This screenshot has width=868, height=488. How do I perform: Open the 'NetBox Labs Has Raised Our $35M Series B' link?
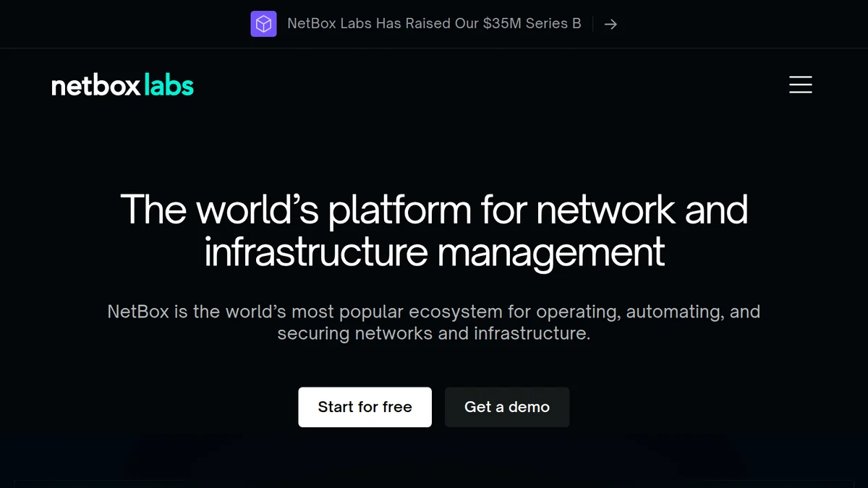[x=434, y=23]
